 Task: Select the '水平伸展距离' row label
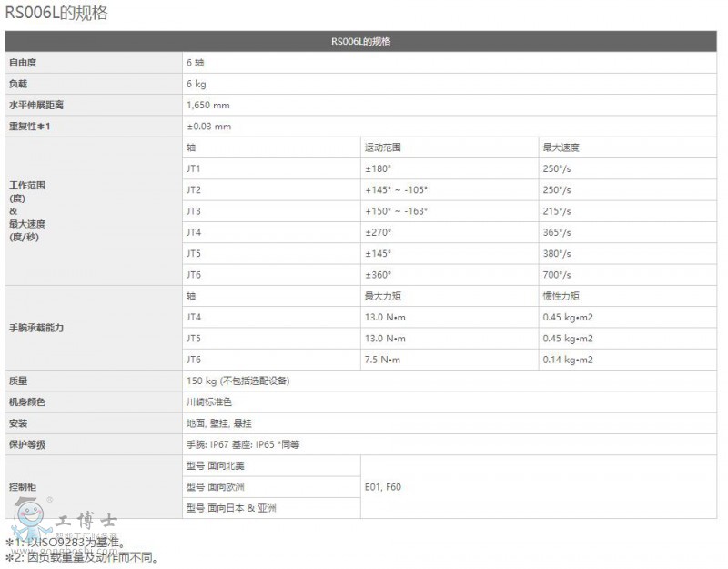click(x=36, y=105)
